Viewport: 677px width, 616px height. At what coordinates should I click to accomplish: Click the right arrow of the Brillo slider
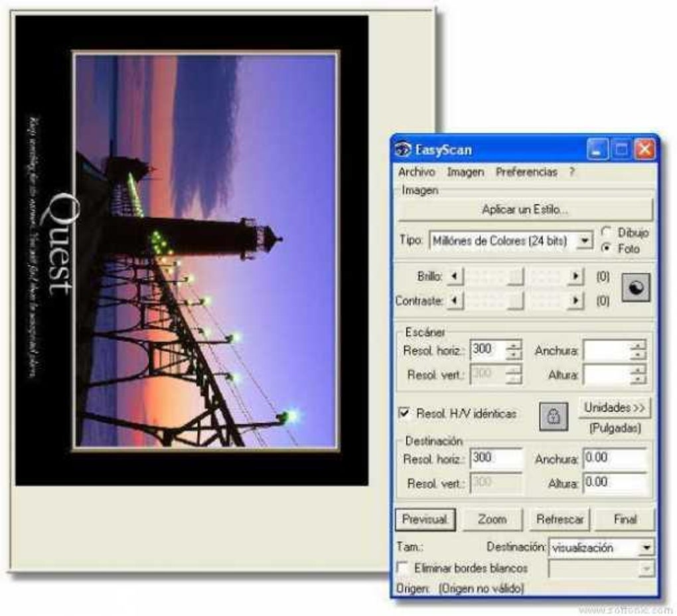point(575,276)
